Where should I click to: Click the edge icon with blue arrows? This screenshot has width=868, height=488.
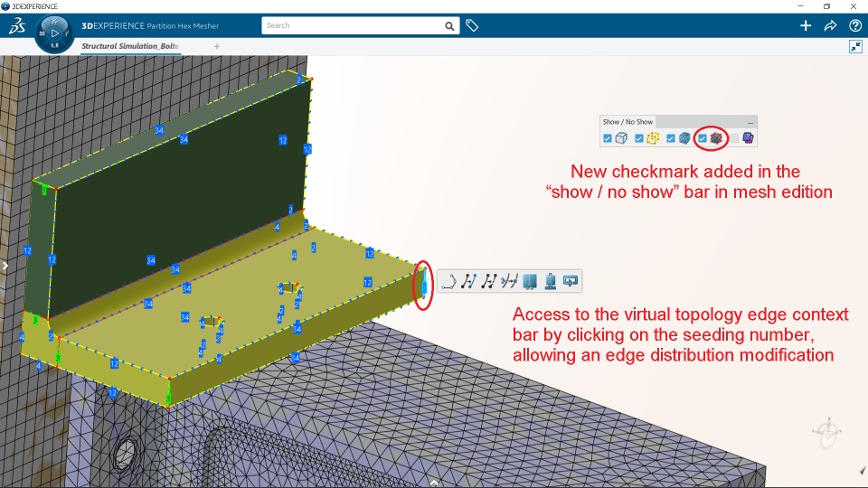coord(509,282)
